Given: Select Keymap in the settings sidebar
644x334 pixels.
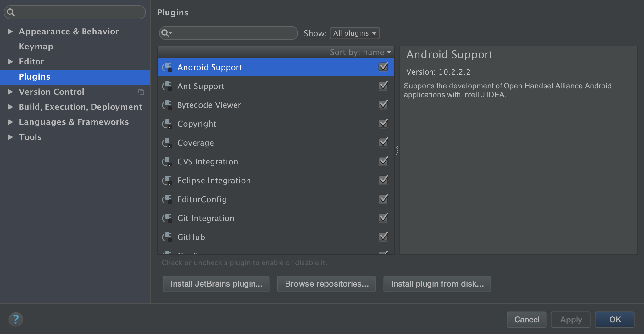Looking at the screenshot, I should tap(36, 47).
